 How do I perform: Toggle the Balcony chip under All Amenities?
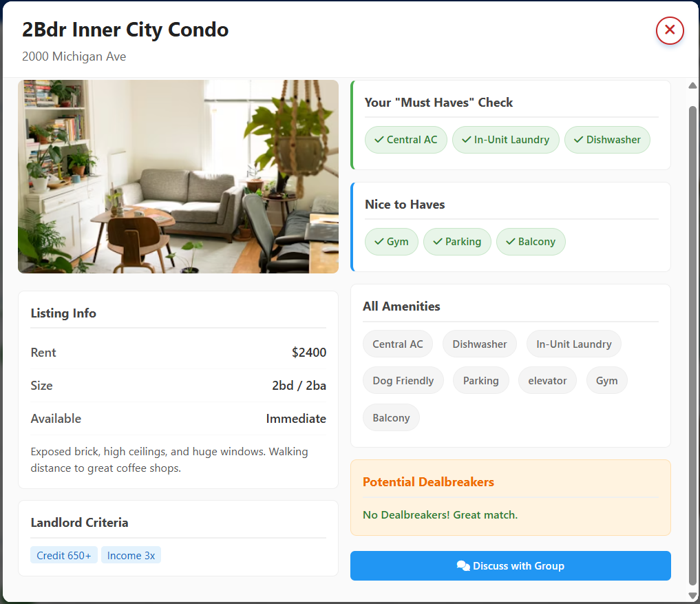click(391, 417)
